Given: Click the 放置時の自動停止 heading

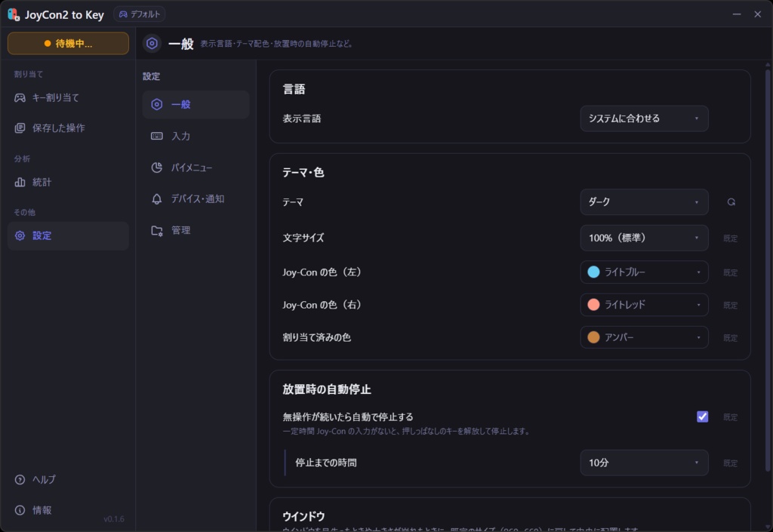Looking at the screenshot, I should pos(326,389).
